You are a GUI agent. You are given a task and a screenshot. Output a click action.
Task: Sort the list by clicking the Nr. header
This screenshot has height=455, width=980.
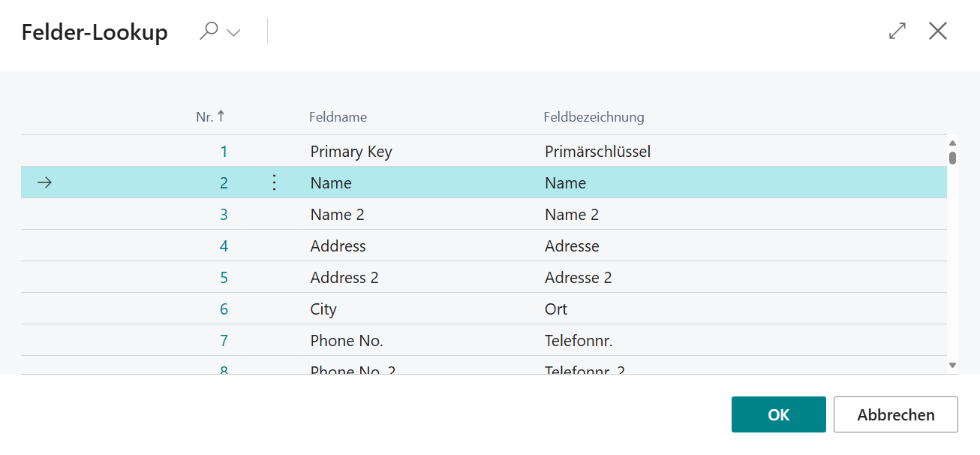point(204,116)
